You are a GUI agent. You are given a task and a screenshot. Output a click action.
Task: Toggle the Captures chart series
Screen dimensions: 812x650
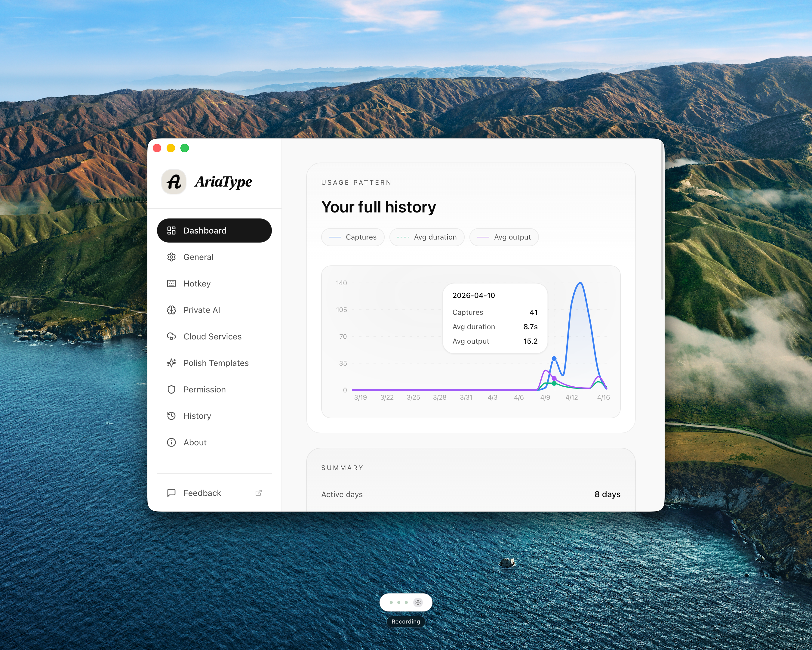tap(352, 237)
